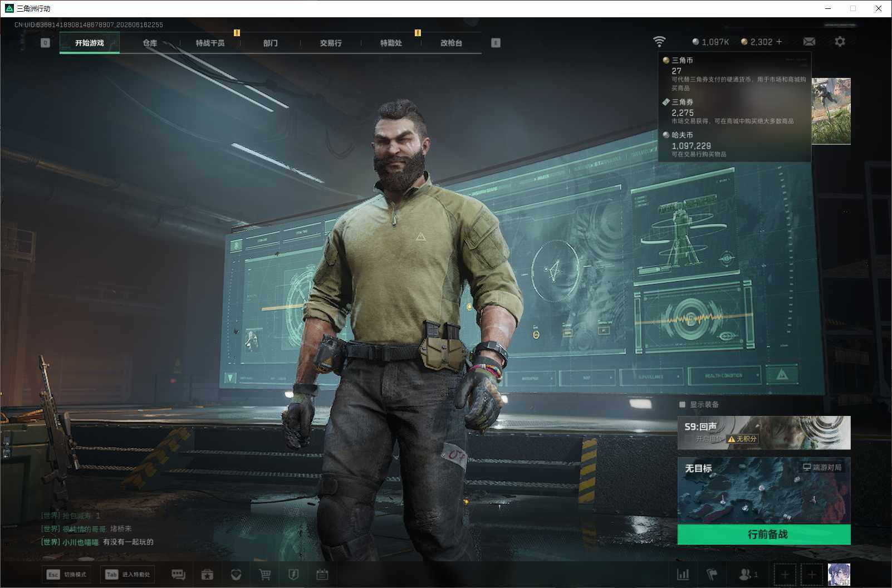This screenshot has height=588, width=892.
Task: Add teammate in first empty squad slot
Action: (785, 575)
